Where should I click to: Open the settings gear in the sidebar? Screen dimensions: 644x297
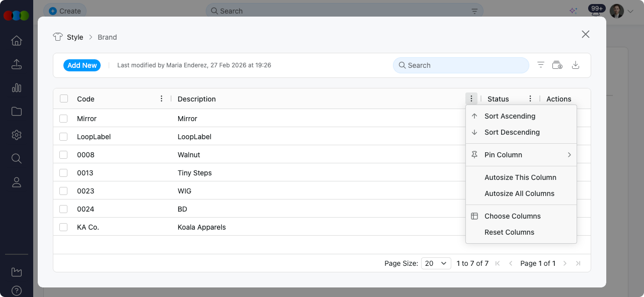coord(16,135)
